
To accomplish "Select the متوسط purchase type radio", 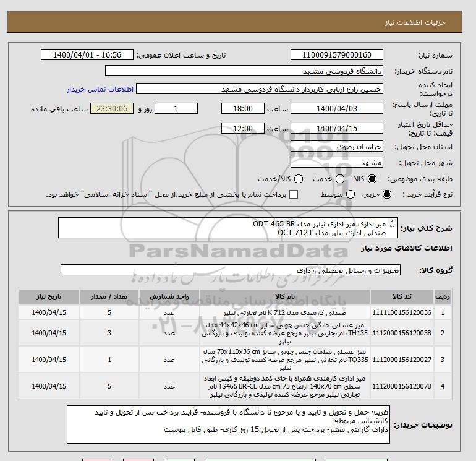I will tap(351, 194).
